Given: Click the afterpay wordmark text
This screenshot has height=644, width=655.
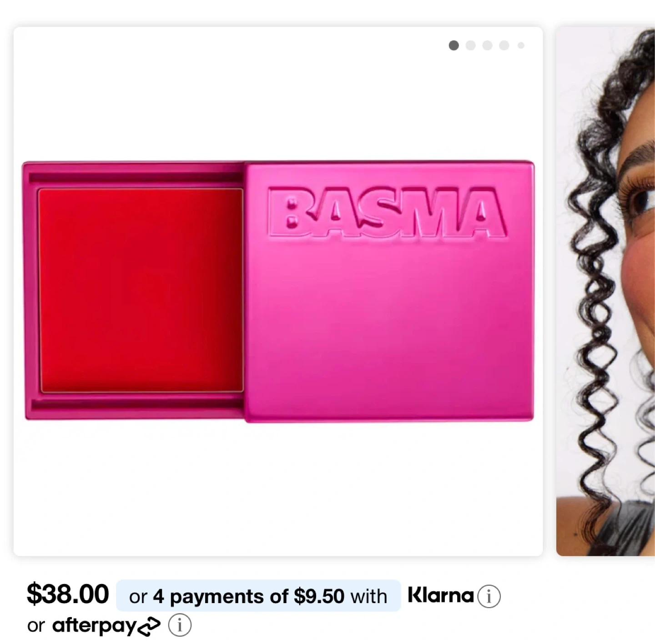Looking at the screenshot, I should tap(94, 626).
